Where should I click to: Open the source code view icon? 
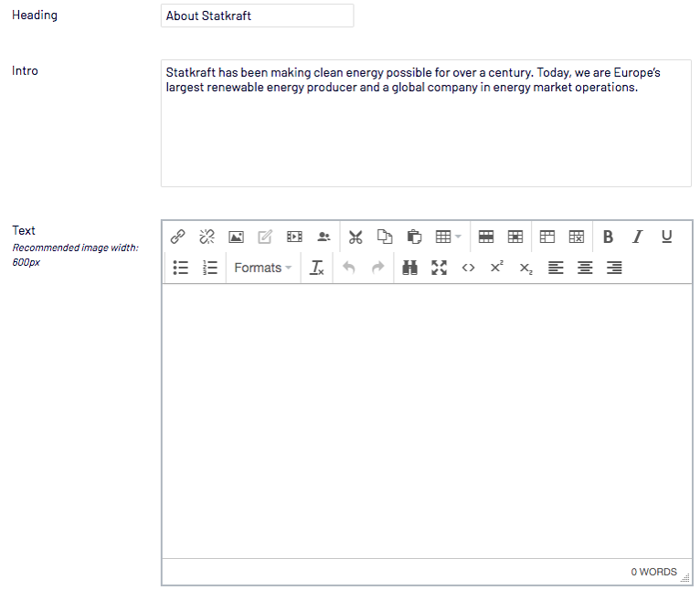point(468,268)
